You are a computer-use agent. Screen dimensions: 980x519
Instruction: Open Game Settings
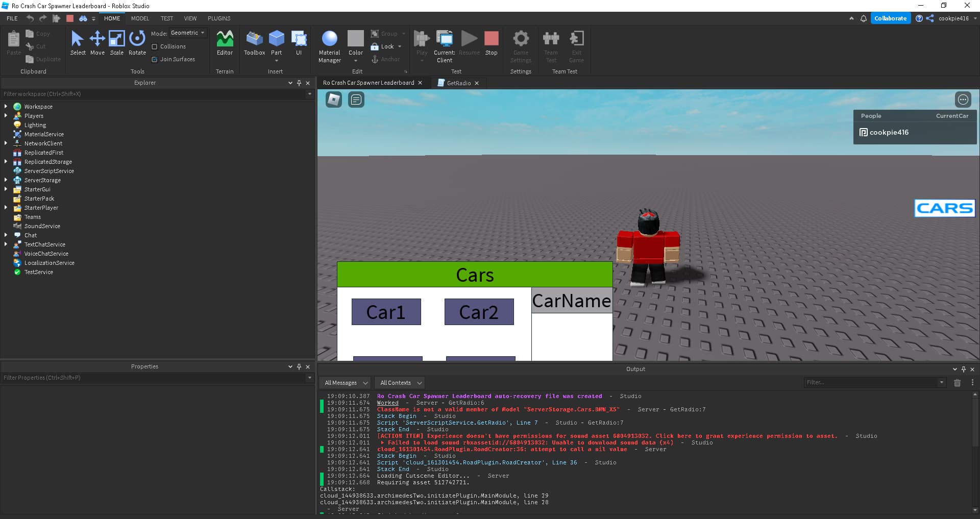pyautogui.click(x=520, y=46)
